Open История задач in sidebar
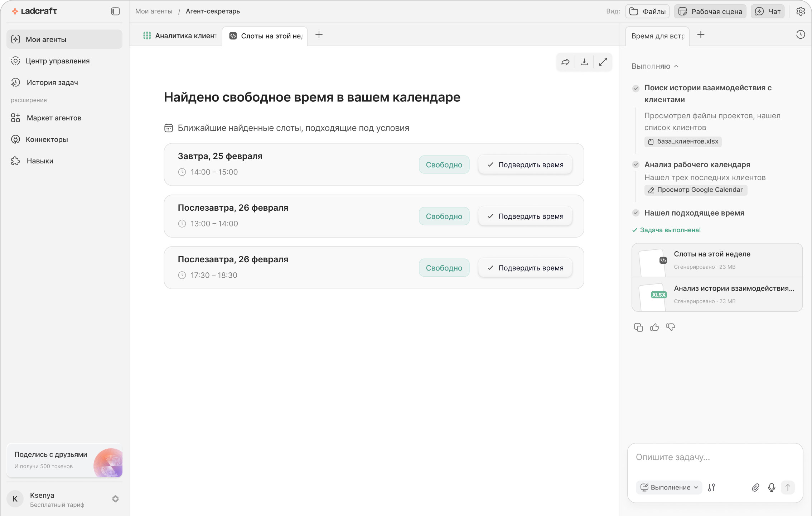The width and height of the screenshot is (812, 516). pos(52,82)
